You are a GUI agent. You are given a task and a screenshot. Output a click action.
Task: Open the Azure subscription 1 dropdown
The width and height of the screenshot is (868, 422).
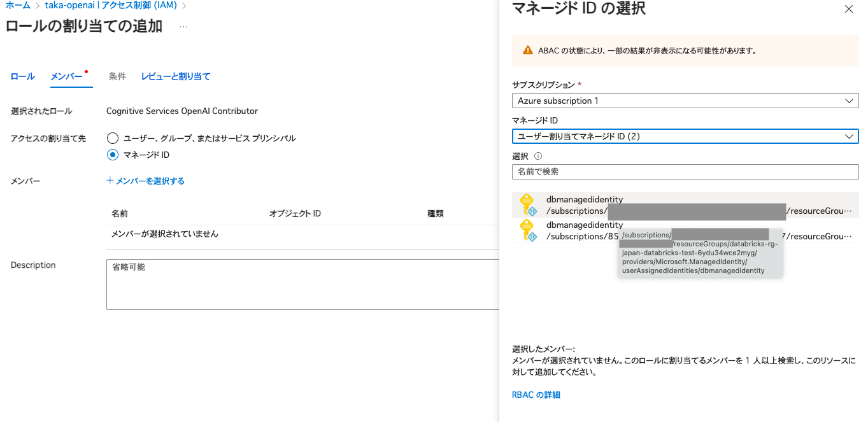(x=685, y=100)
